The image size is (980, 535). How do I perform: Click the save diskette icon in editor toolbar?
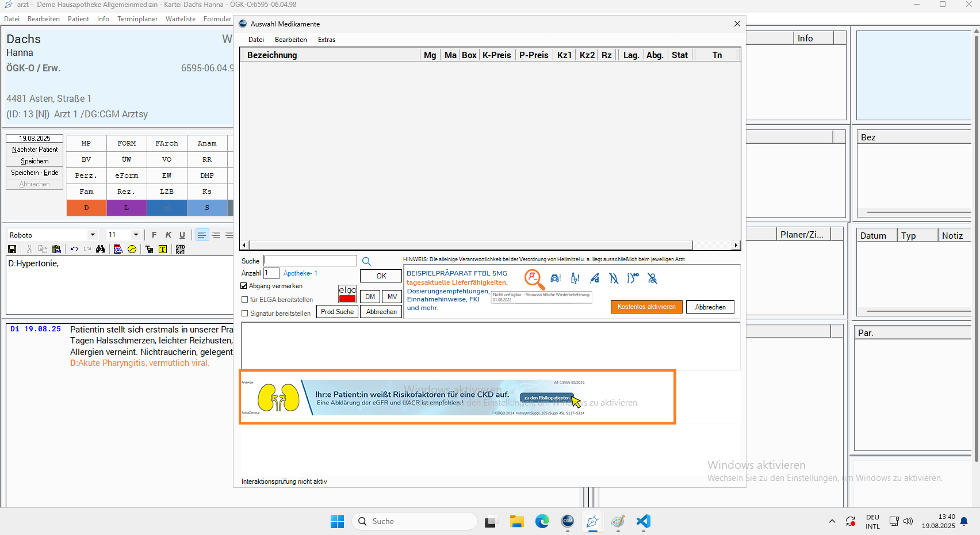tap(12, 249)
